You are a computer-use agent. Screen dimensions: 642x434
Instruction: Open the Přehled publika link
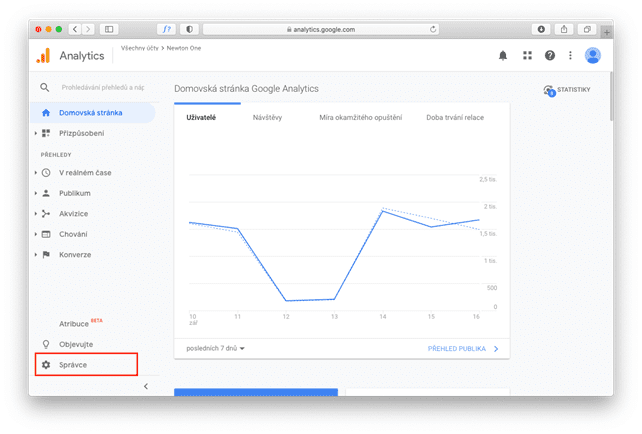(x=463, y=348)
